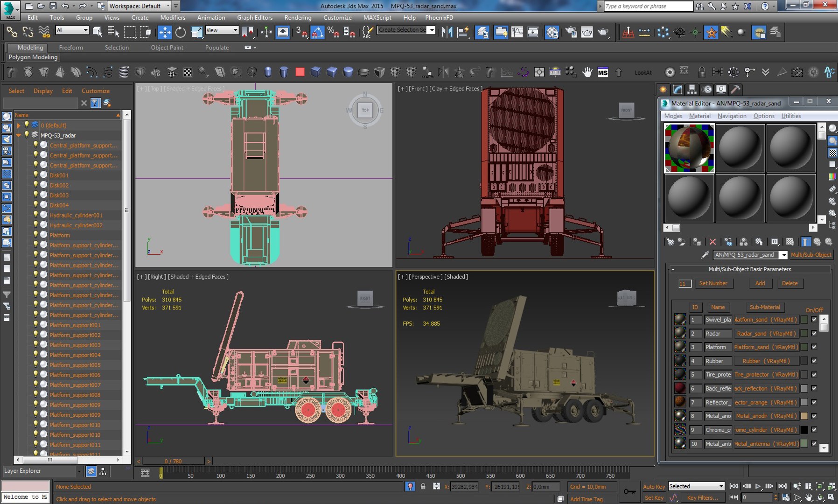Screen dimensions: 838x504
Task: Click the Select and Link chain icon
Action: (x=12, y=32)
